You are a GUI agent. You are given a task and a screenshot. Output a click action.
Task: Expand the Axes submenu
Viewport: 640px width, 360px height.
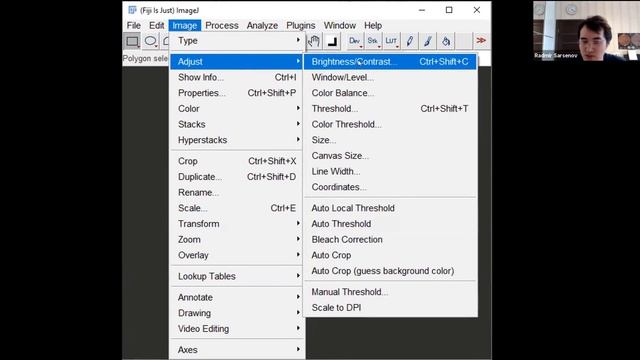237,350
